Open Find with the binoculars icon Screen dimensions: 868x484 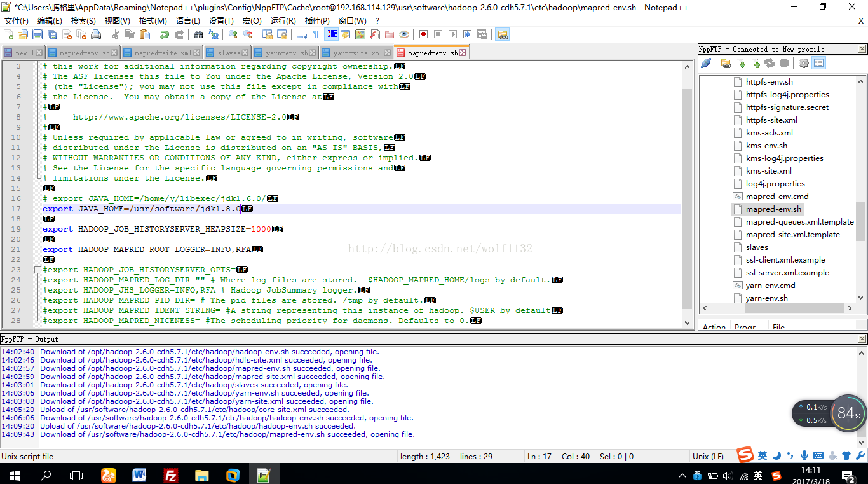click(199, 34)
